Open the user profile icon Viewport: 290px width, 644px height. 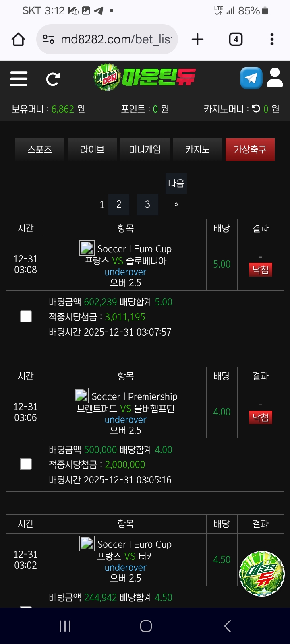click(275, 78)
